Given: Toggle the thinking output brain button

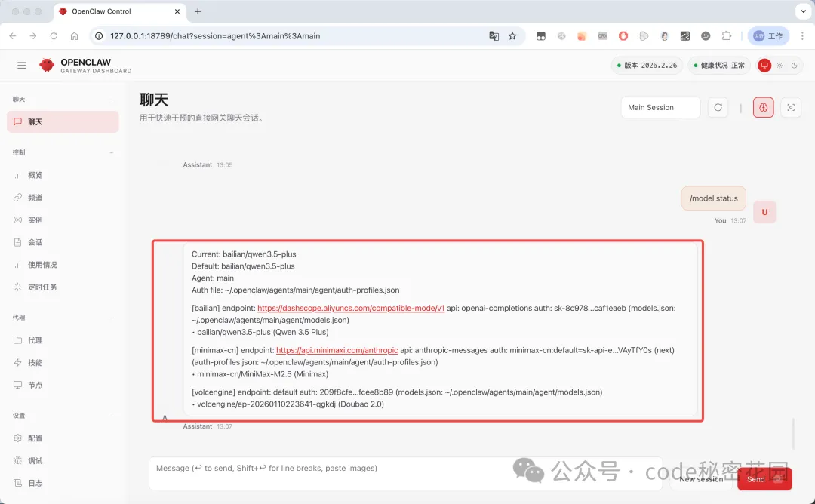Looking at the screenshot, I should (763, 108).
